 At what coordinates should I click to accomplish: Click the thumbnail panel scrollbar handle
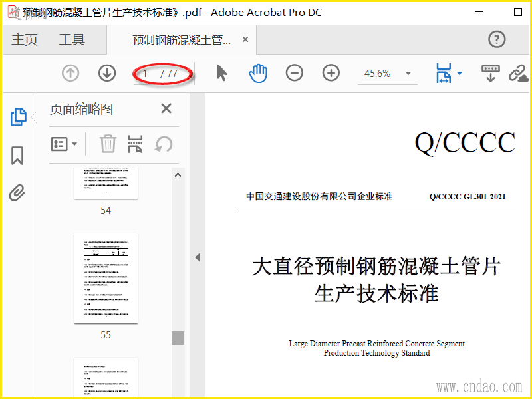178,338
